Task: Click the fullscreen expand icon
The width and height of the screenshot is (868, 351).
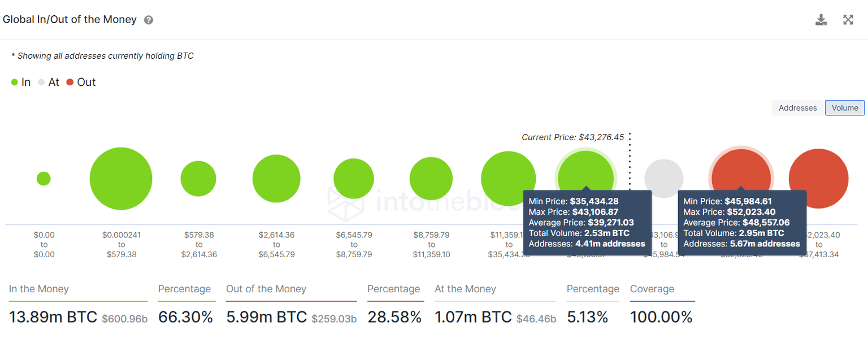Action: [848, 20]
